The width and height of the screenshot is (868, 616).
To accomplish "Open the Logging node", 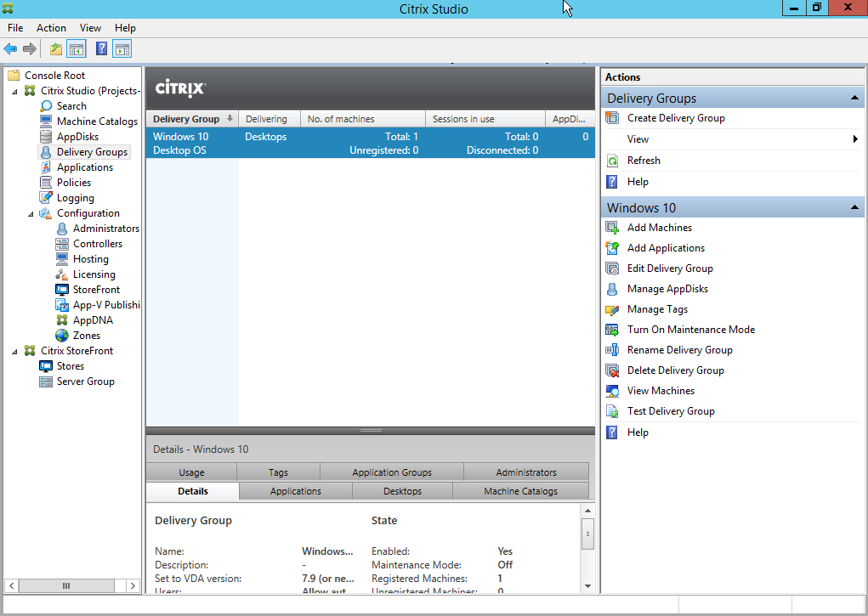I will tap(76, 198).
